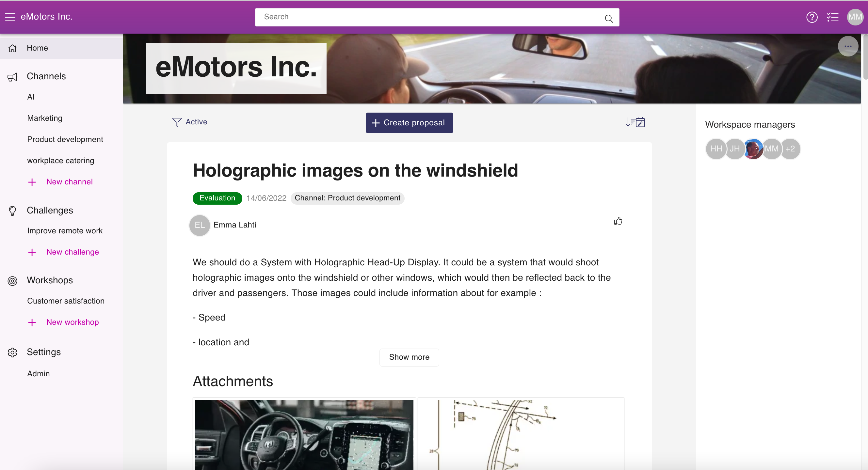
Task: Open Customer satisfaction workshop
Action: point(66,301)
